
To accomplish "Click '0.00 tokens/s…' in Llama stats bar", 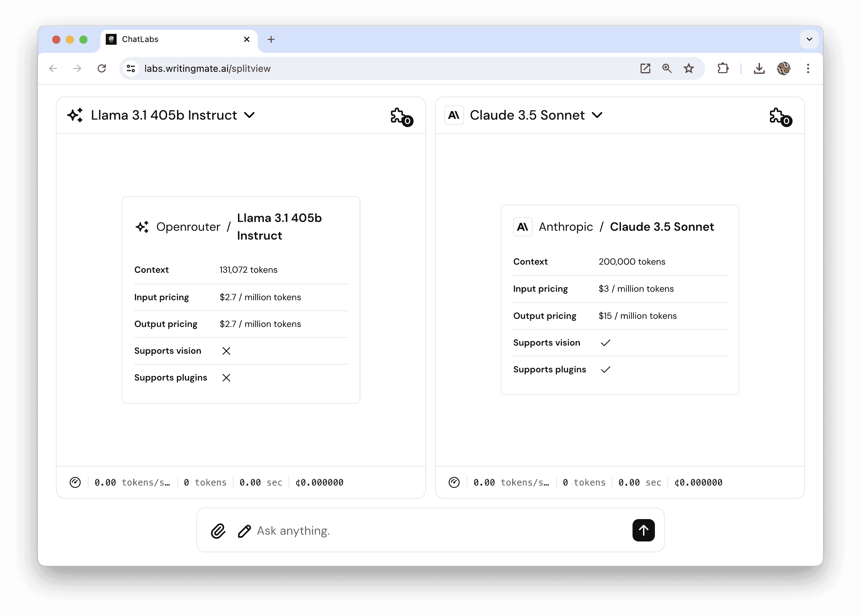I will coord(132,482).
